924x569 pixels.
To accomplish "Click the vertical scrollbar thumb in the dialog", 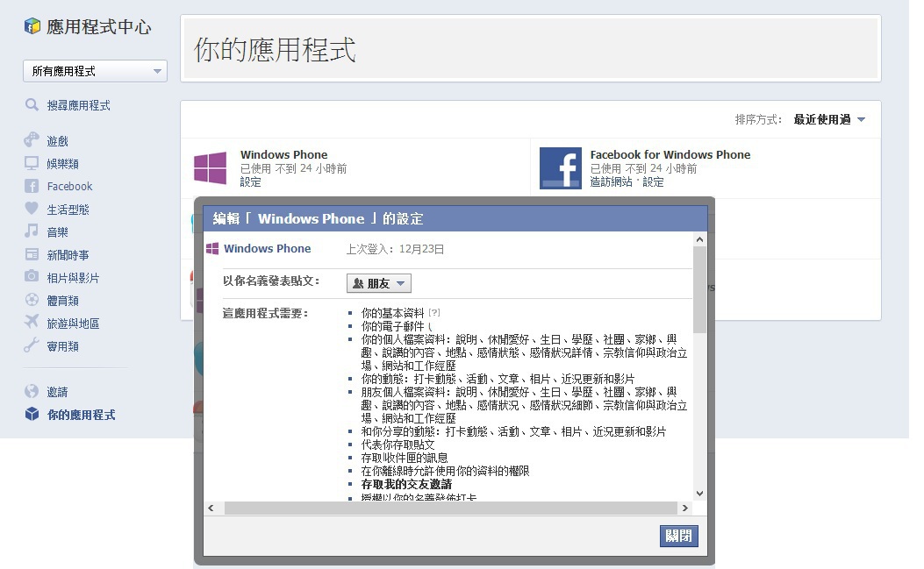I will pyautogui.click(x=699, y=290).
